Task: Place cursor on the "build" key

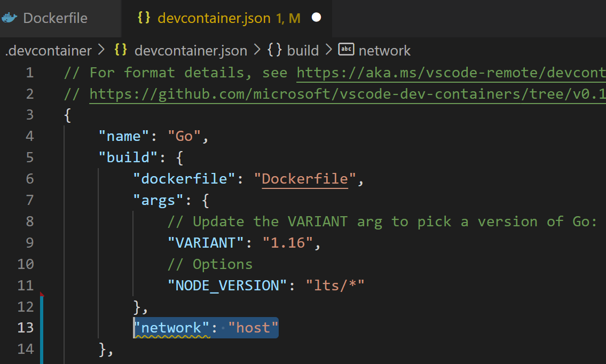Action: 128,157
